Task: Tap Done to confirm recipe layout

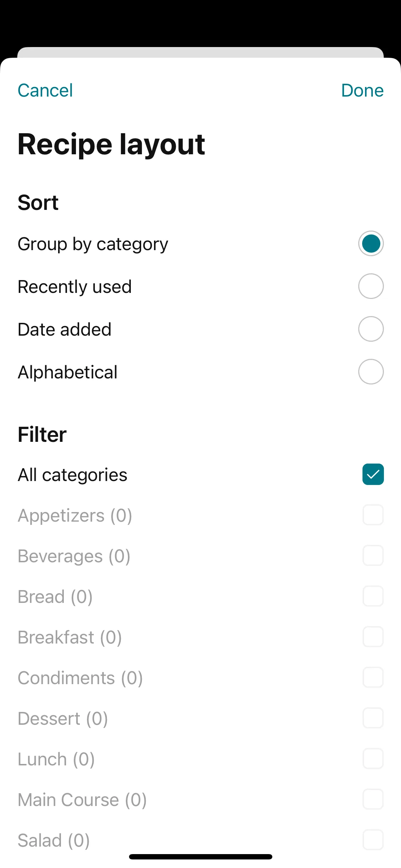Action: pos(362,91)
